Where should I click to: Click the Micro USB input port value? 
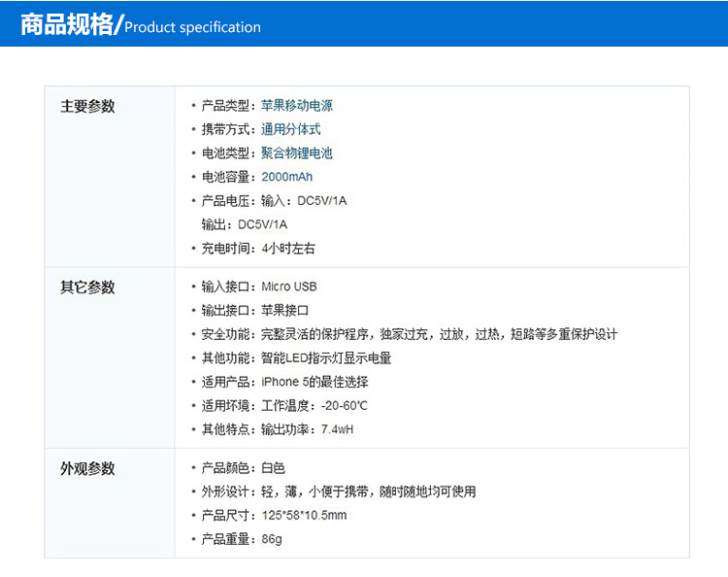[289, 287]
